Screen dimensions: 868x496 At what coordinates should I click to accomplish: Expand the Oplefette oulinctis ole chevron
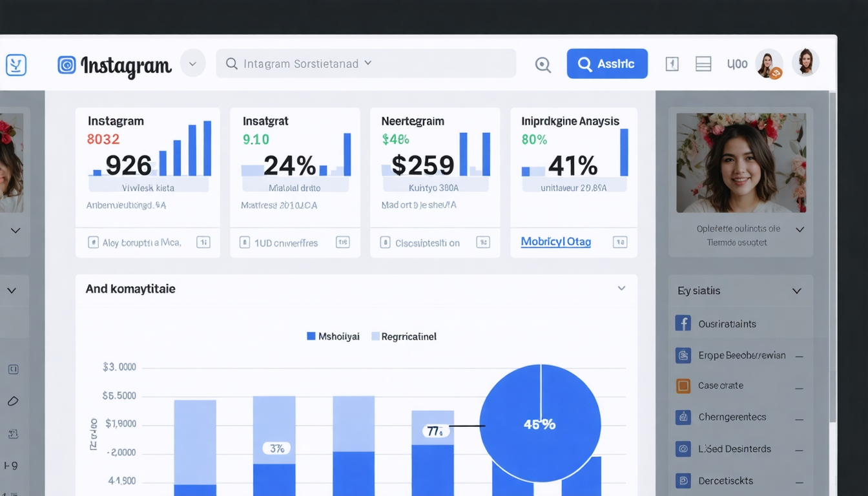pyautogui.click(x=800, y=229)
